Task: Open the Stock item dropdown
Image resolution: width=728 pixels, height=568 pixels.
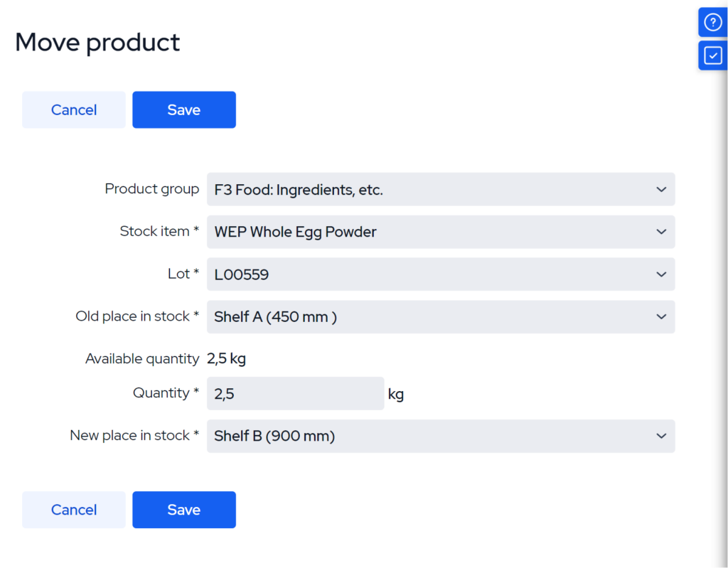Action: coord(441,232)
